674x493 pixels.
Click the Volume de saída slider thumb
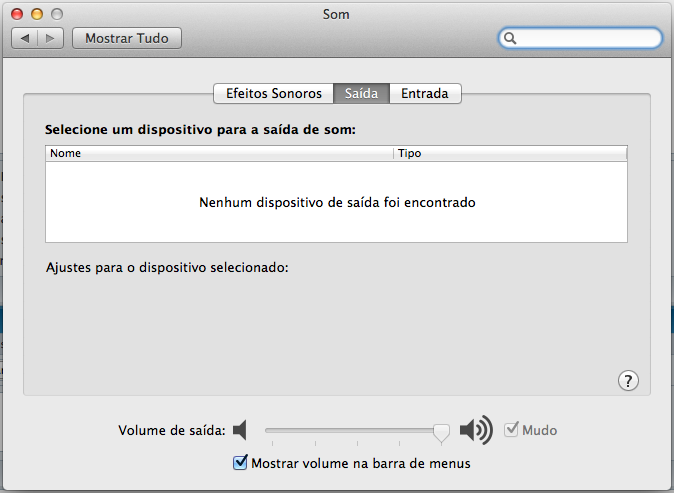(x=441, y=431)
